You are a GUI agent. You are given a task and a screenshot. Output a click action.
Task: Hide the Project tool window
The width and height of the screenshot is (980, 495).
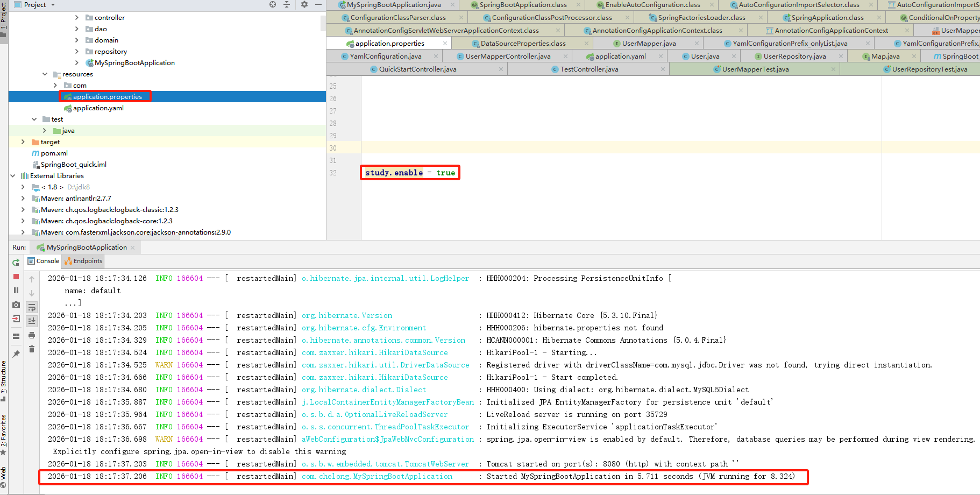click(x=318, y=4)
